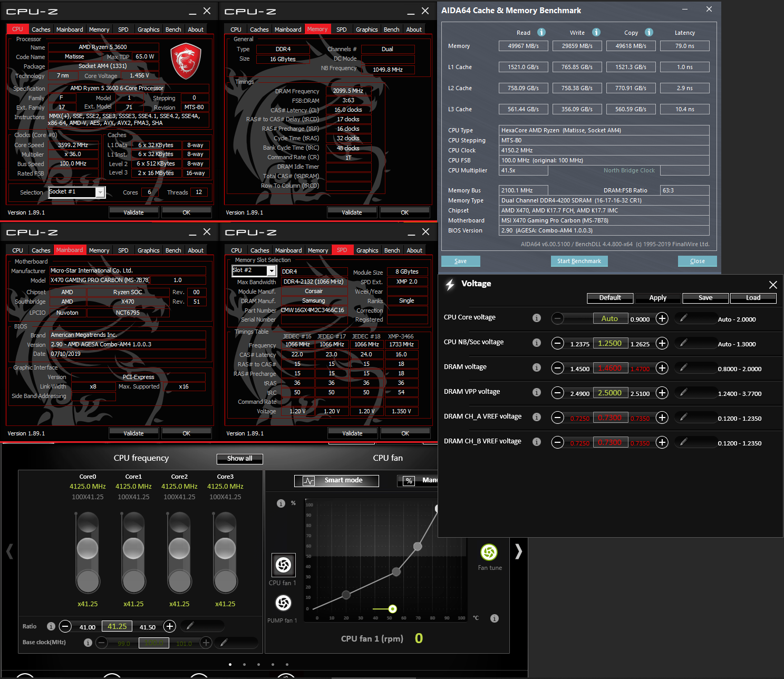Click info icon beside CPU Ratio

(51, 626)
